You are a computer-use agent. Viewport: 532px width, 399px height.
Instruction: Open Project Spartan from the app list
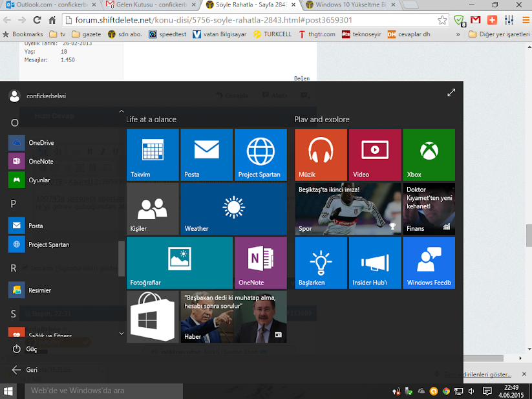[x=63, y=244]
